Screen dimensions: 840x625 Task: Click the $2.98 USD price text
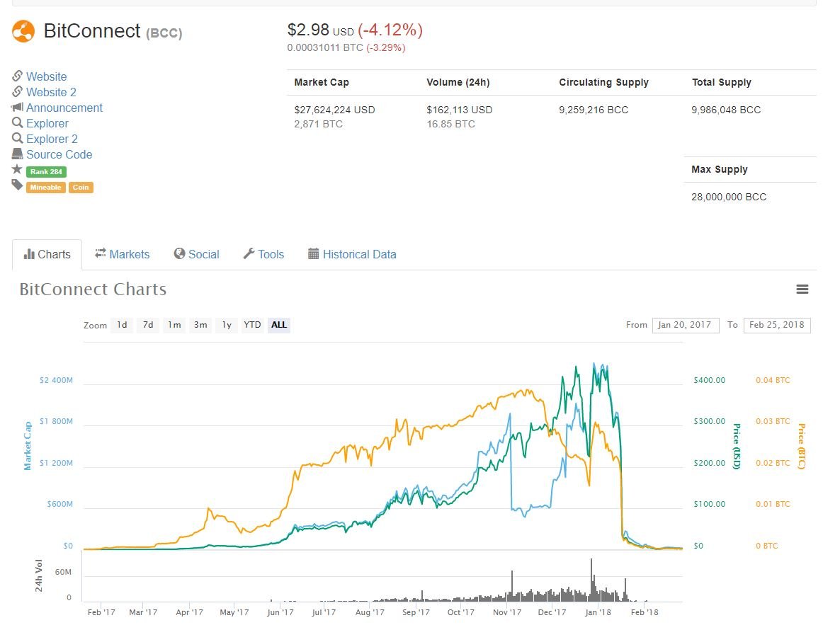[320, 30]
